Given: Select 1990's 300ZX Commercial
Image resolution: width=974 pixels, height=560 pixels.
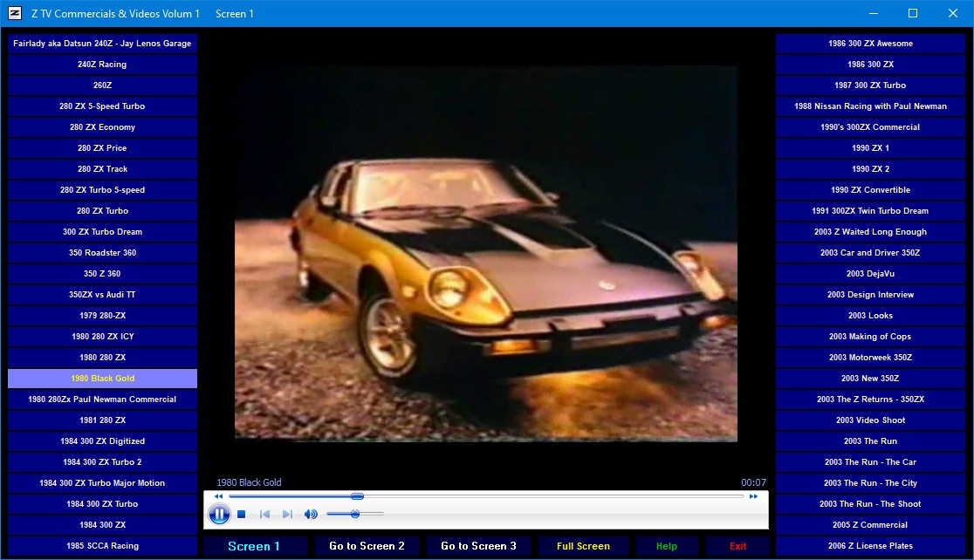Looking at the screenshot, I should click(x=870, y=127).
